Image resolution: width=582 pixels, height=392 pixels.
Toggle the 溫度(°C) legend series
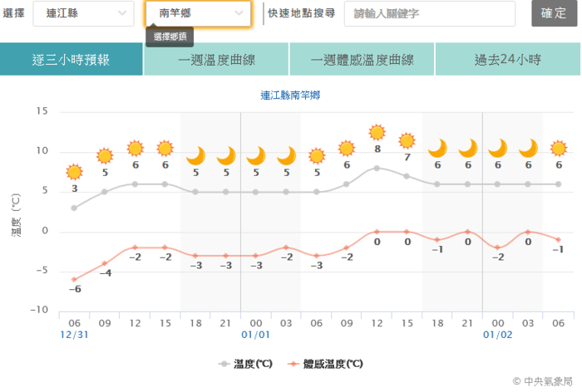point(245,364)
